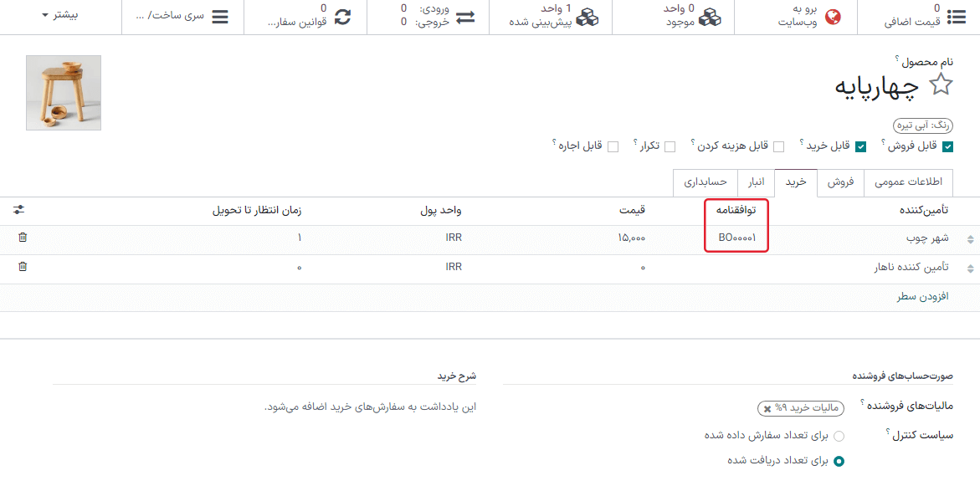This screenshot has width=980, height=486.
Task: Uncheck the قابل فروش checkbox
Action: (947, 146)
